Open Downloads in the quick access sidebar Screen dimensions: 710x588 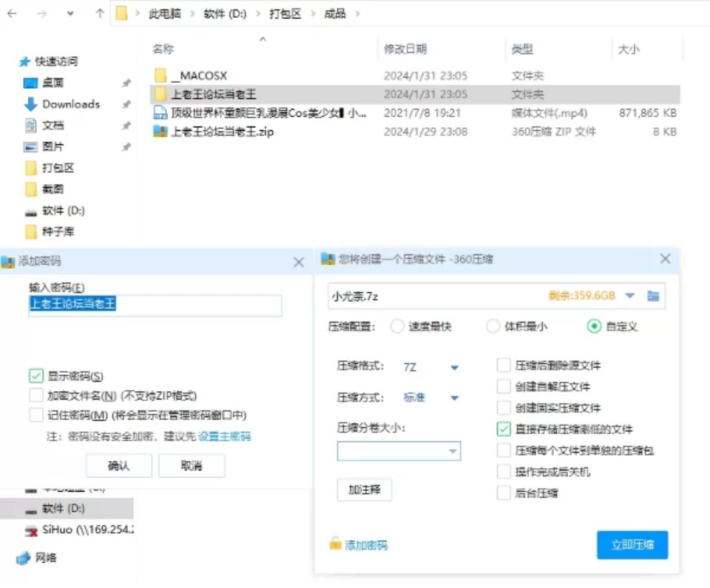click(x=70, y=104)
